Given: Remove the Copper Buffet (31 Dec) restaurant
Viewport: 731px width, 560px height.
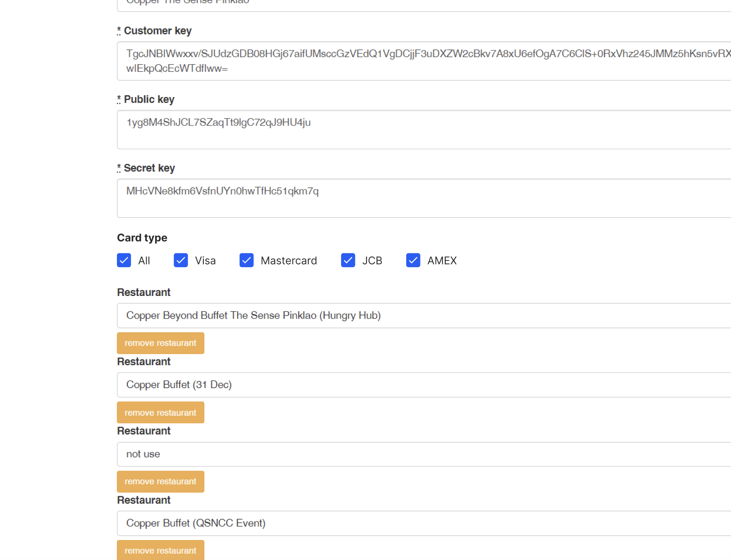Looking at the screenshot, I should (x=160, y=412).
